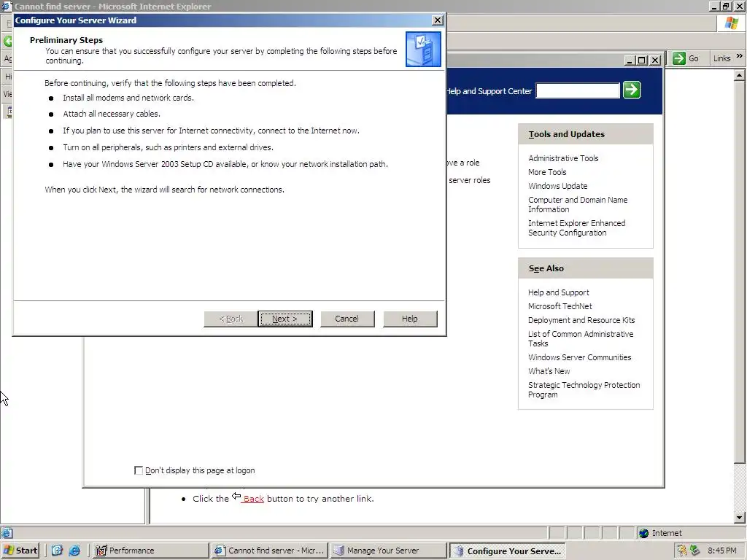The height and width of the screenshot is (560, 747).
Task: Click the red Back link in Internet Explorer page
Action: click(x=253, y=499)
